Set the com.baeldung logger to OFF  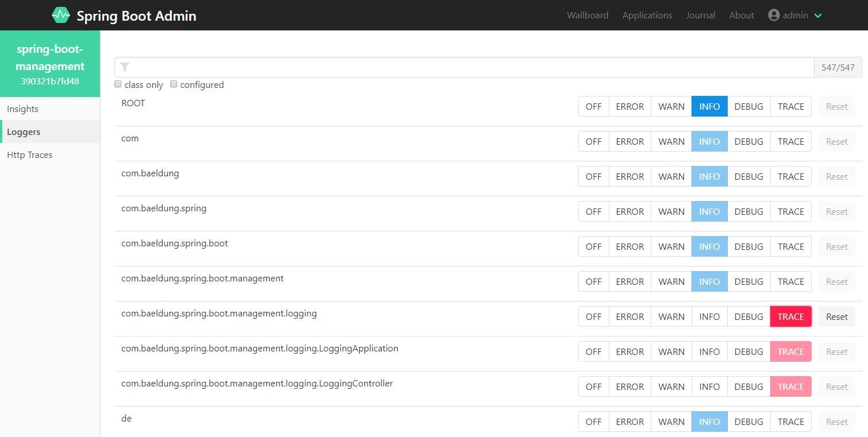click(593, 176)
